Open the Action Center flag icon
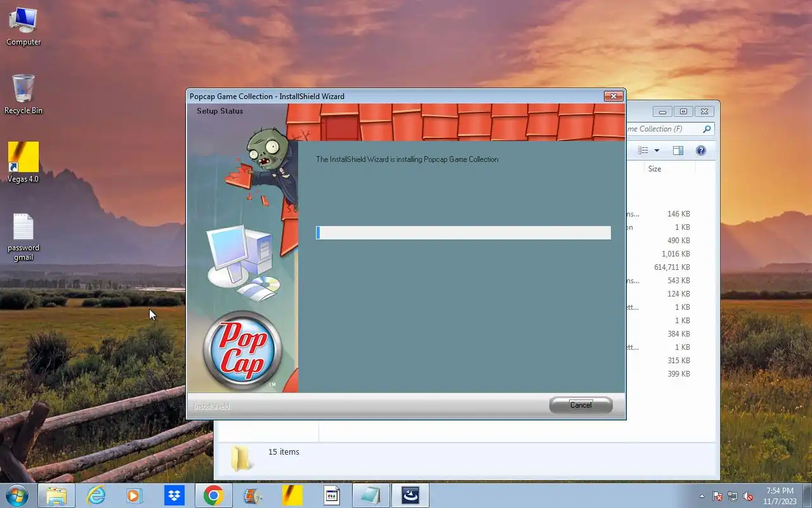812x508 pixels. coord(717,496)
